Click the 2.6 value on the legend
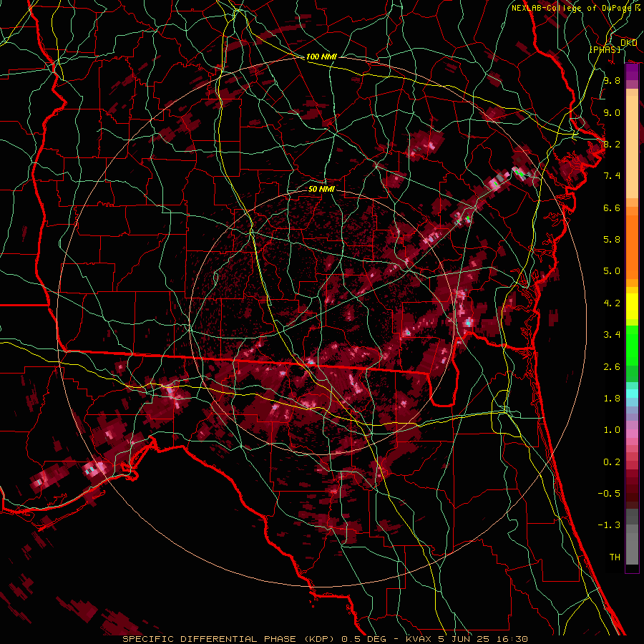The image size is (644, 644). [x=612, y=367]
